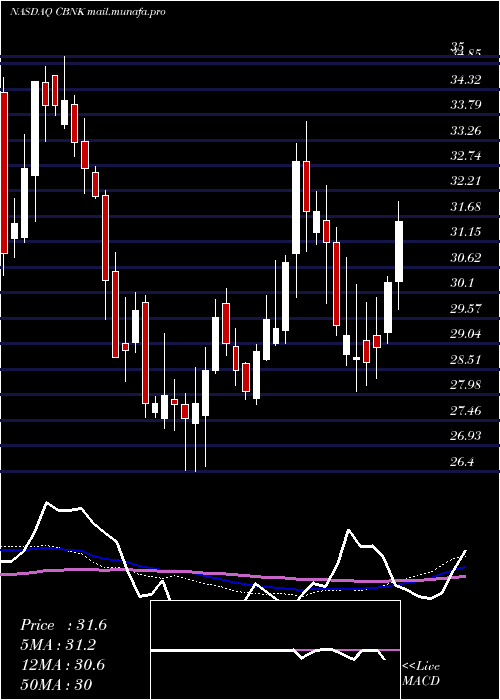Screen dimensions: 500x700
Task: Select the 32.21 price axis label
Action: [x=466, y=181]
